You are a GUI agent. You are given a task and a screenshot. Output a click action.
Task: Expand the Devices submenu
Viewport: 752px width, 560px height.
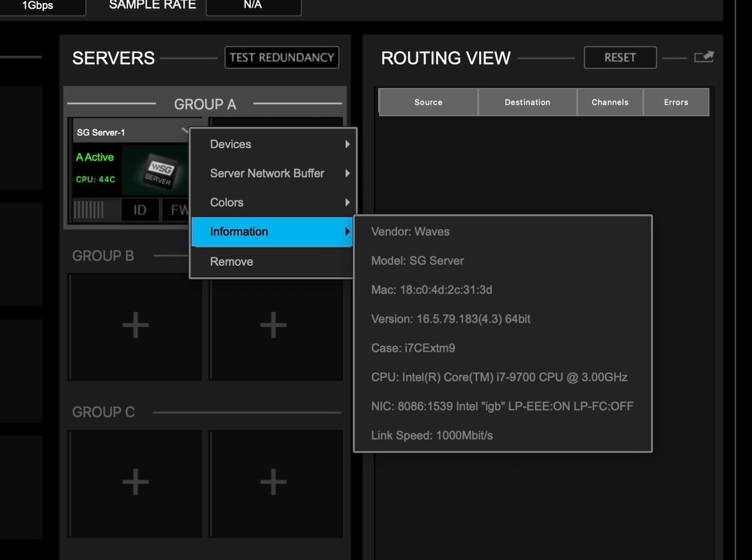(273, 144)
